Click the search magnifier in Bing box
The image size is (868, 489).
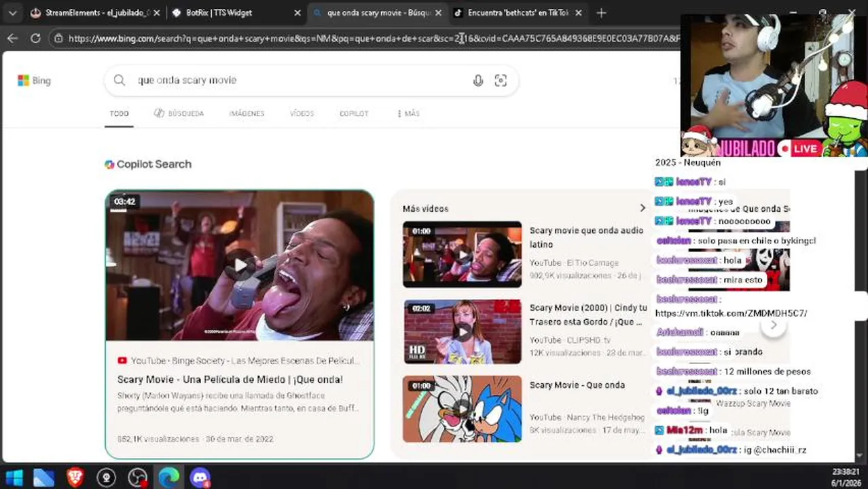click(120, 80)
